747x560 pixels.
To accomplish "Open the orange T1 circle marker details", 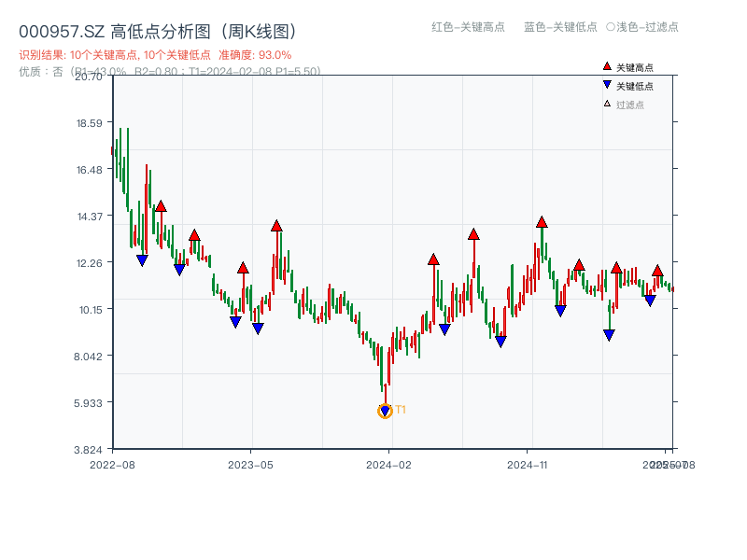I will pyautogui.click(x=385, y=410).
